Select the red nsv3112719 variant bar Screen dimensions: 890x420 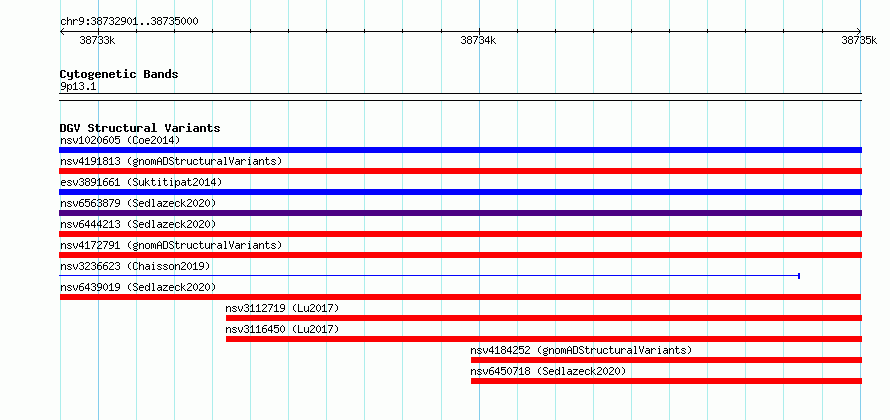pos(544,318)
